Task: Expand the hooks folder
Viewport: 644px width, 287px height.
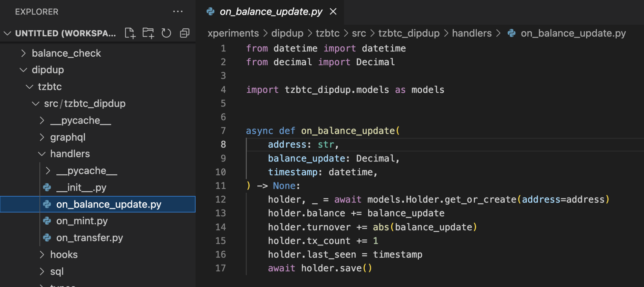Action: (42, 255)
